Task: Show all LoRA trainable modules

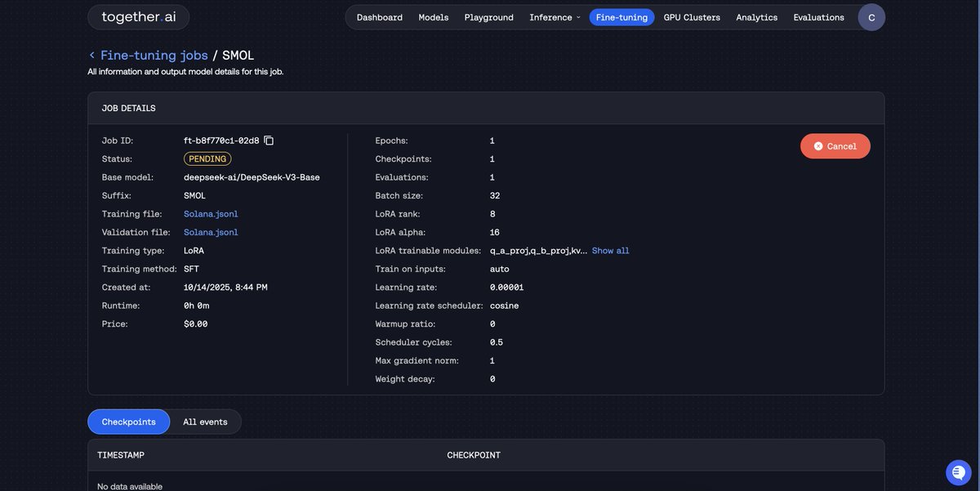Action: [611, 251]
